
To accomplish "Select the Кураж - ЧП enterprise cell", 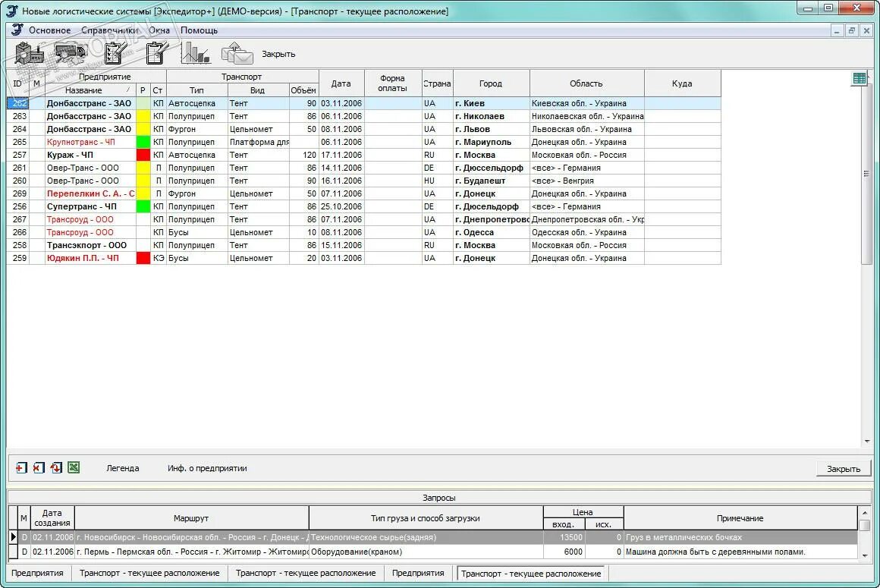I will (90, 155).
